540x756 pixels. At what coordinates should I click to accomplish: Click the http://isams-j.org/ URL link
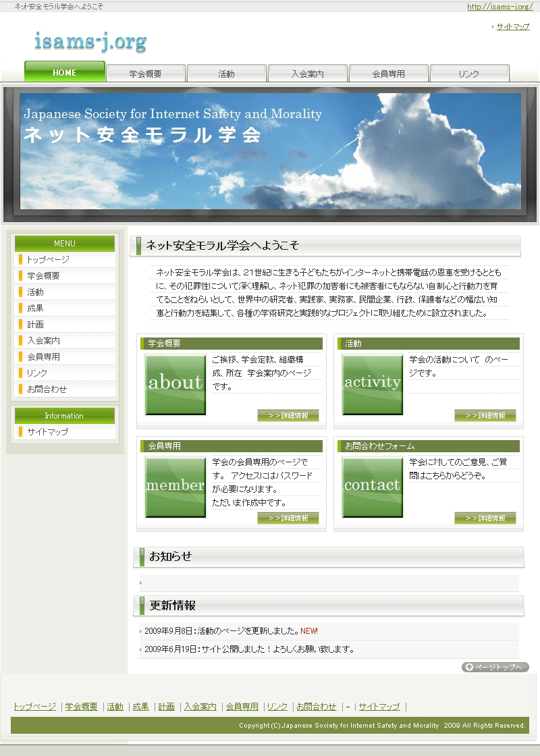[500, 6]
